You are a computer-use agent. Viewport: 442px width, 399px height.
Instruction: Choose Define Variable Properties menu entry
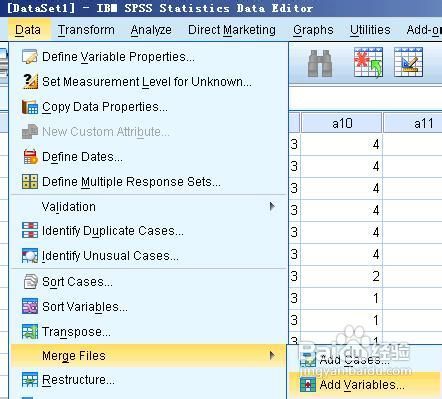(149, 57)
